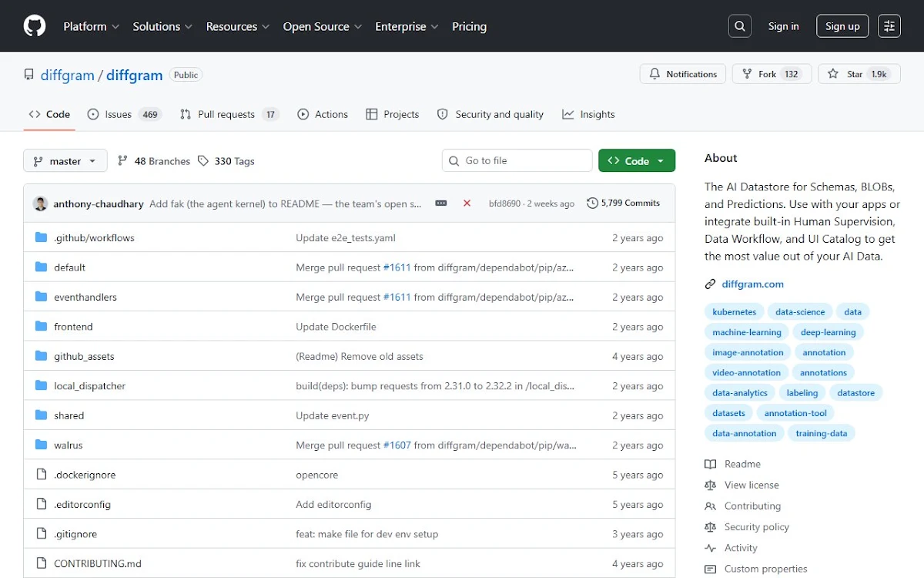Click the bfd8690 commit hash
Image resolution: width=924 pixels, height=578 pixels.
click(504, 203)
